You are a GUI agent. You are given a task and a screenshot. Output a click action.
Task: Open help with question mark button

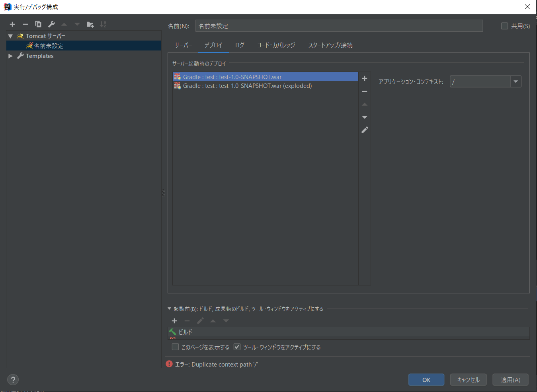13,379
